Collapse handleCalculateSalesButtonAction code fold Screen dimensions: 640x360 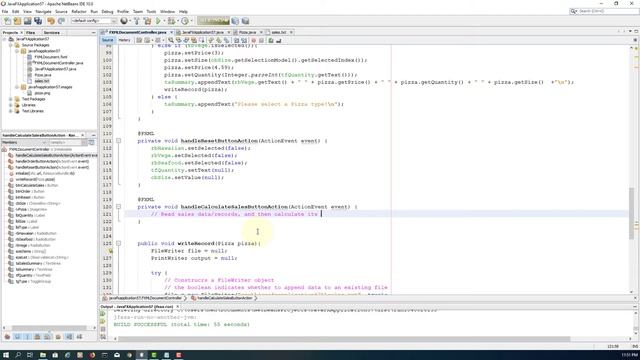[x=118, y=207]
